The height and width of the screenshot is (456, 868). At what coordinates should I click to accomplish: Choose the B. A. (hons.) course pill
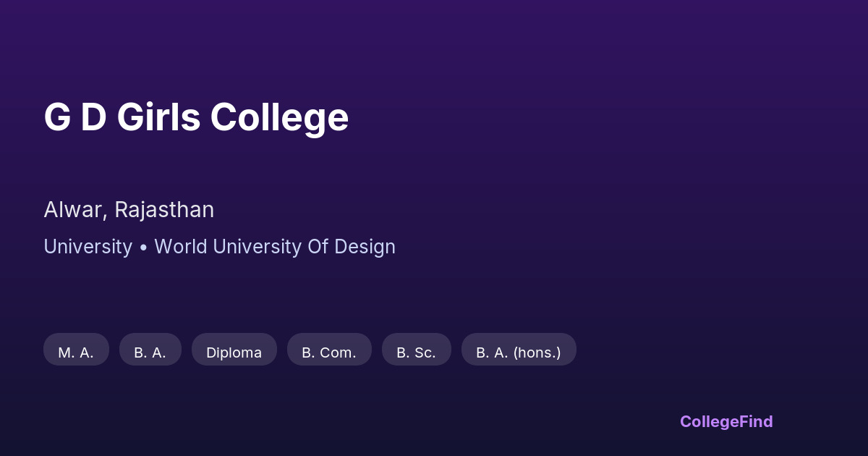click(518, 352)
